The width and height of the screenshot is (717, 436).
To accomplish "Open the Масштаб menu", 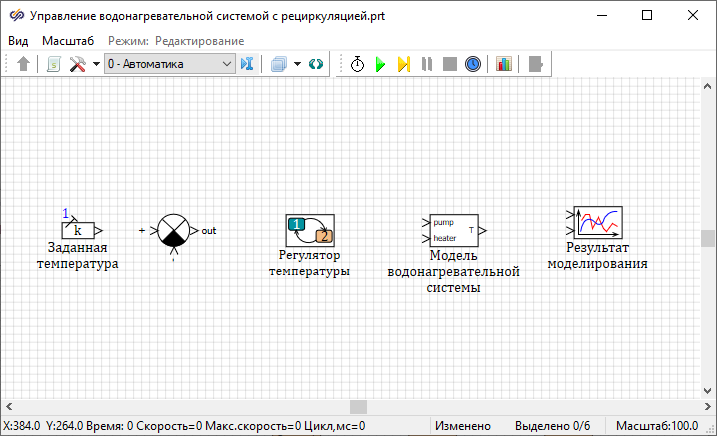I will pyautogui.click(x=68, y=41).
